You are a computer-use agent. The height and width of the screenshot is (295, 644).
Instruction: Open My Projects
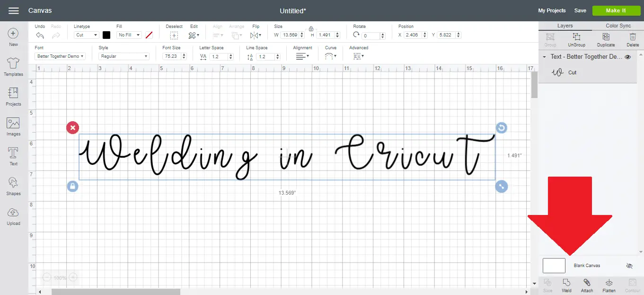(552, 10)
